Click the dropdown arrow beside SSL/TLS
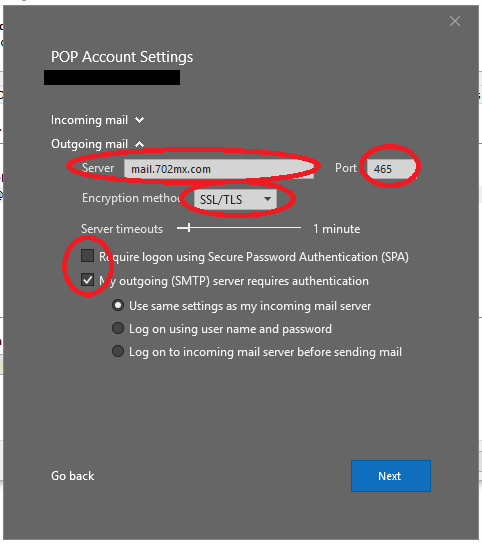The height and width of the screenshot is (545, 482). point(267,200)
